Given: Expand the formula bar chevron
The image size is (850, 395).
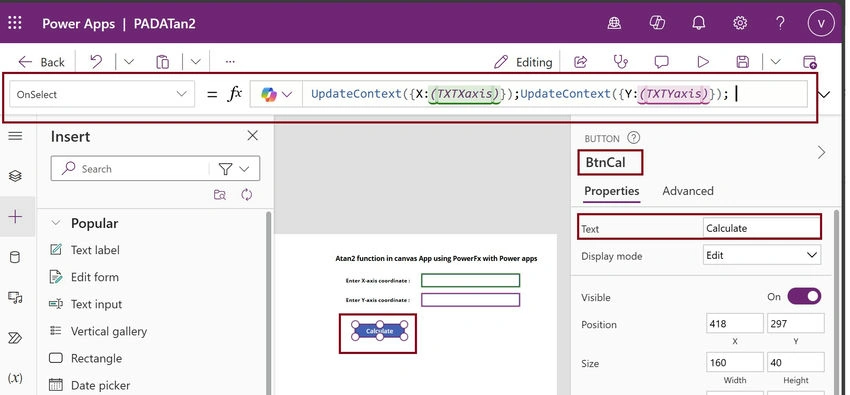Looking at the screenshot, I should [824, 94].
